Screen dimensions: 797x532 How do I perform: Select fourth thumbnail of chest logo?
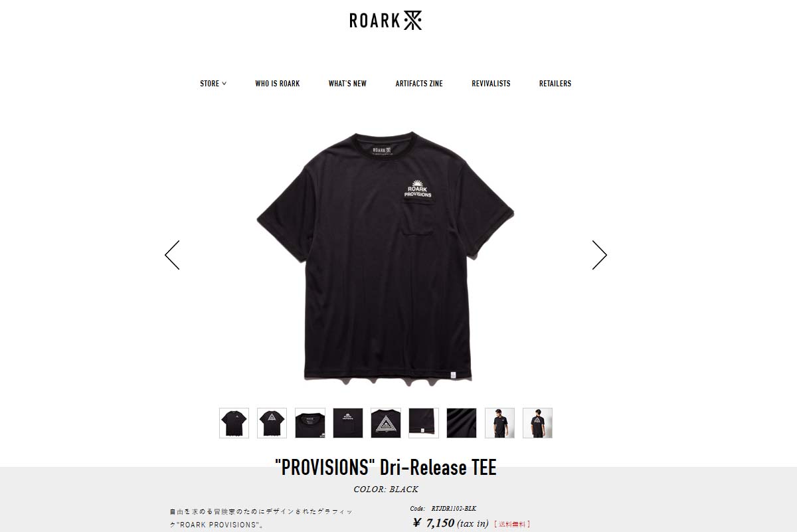click(x=348, y=423)
